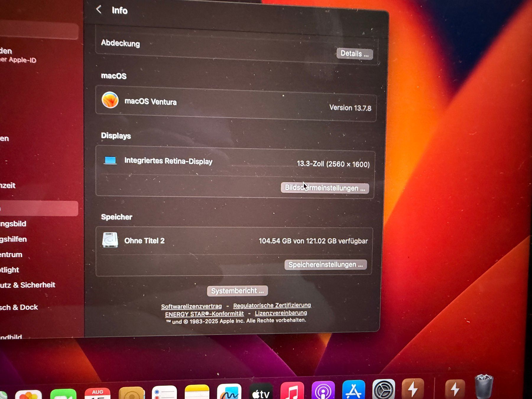Click the hard drive icon for Ohne Titel 2
Image resolution: width=532 pixels, height=399 pixels.
pyautogui.click(x=110, y=240)
